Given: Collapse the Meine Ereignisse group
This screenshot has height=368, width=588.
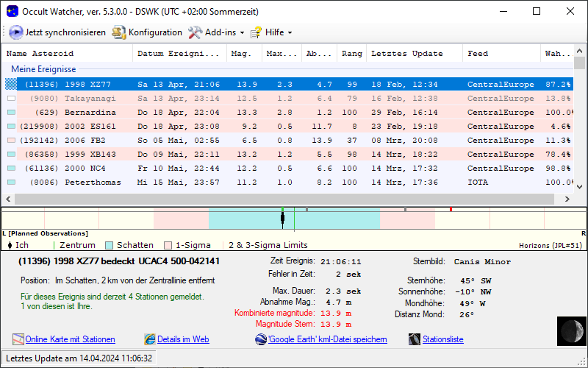Looking at the screenshot, I should click(x=43, y=69).
